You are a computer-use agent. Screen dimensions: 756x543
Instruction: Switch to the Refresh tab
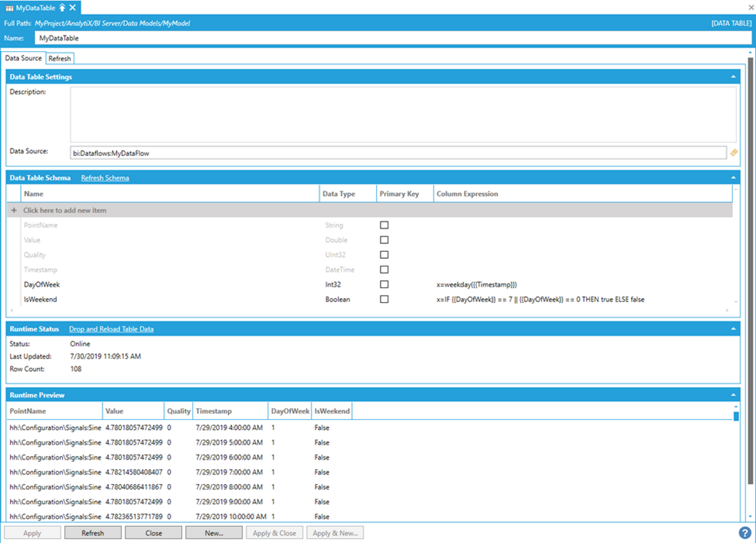[x=59, y=59]
